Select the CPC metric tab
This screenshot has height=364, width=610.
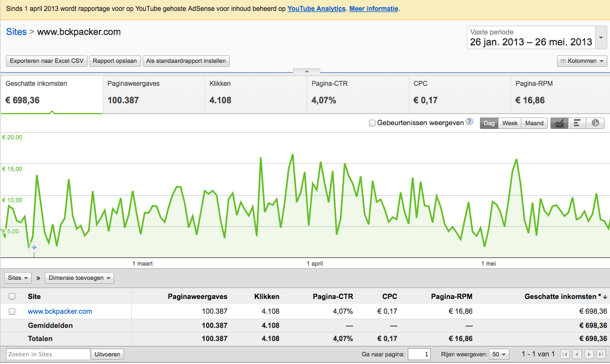click(460, 95)
